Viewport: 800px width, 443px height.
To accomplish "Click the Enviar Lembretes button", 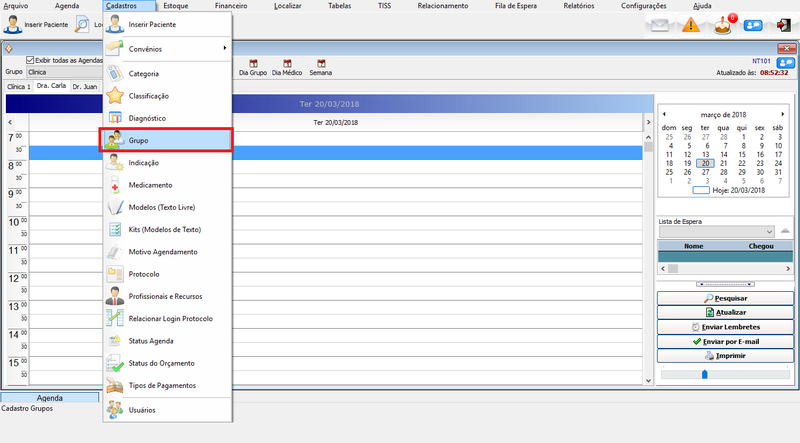I will point(724,327).
